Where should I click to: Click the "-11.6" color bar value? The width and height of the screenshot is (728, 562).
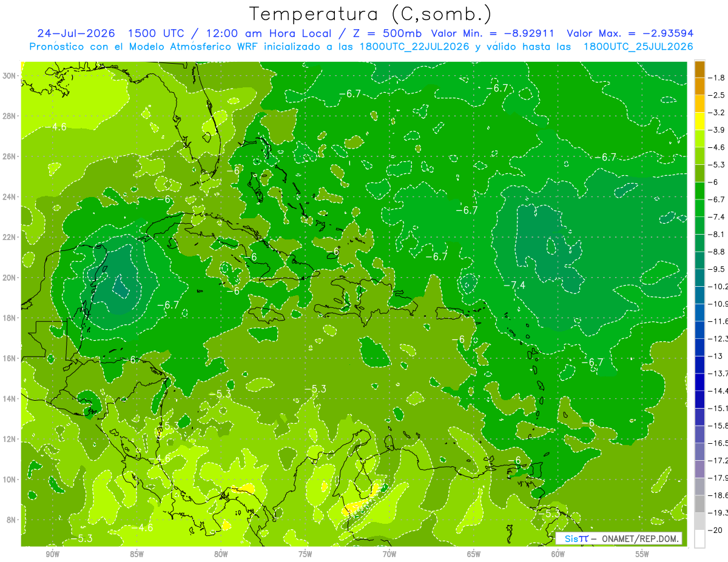(x=718, y=321)
